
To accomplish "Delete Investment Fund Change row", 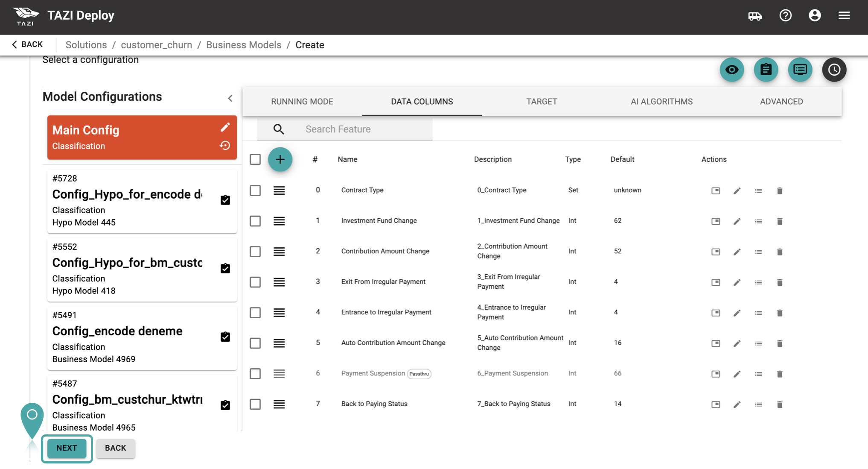I will [780, 221].
